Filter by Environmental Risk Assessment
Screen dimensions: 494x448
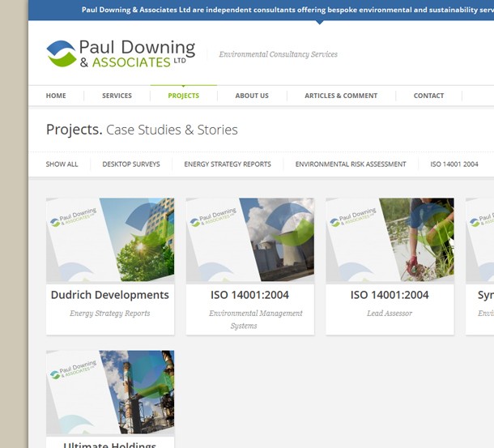click(x=351, y=164)
